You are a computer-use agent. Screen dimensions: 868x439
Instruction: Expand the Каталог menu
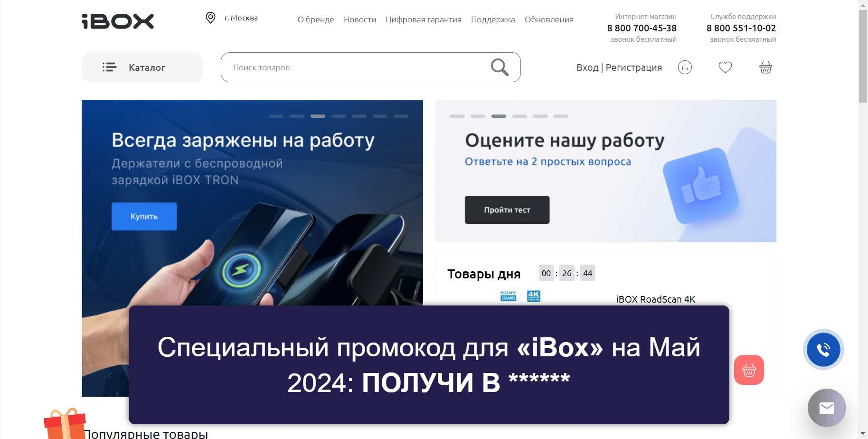[142, 67]
